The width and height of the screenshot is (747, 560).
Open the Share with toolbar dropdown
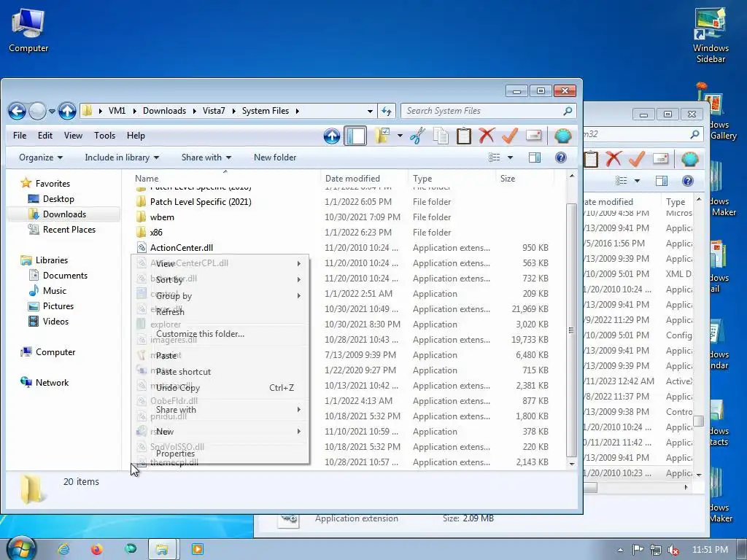(206, 157)
